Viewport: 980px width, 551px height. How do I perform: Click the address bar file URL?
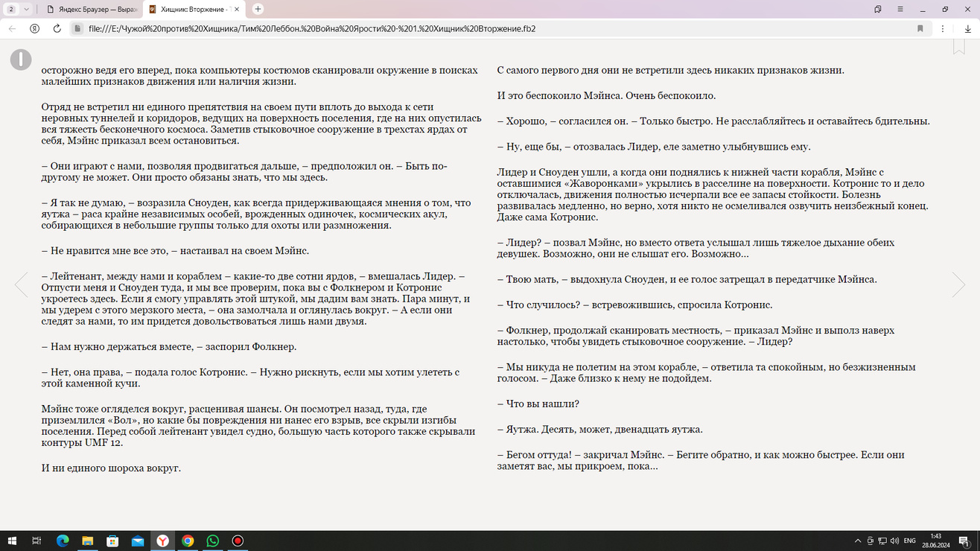point(312,28)
